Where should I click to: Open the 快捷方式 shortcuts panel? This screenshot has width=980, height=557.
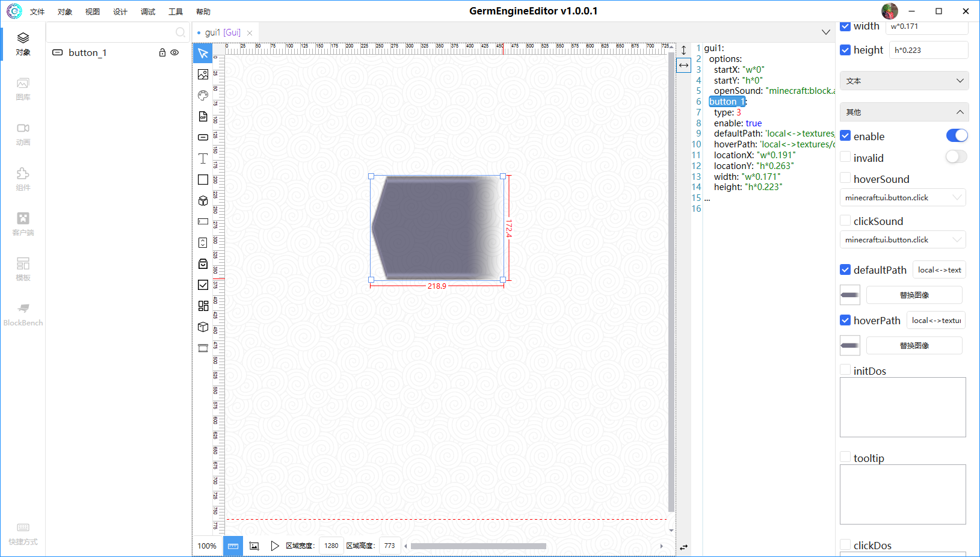tap(23, 534)
